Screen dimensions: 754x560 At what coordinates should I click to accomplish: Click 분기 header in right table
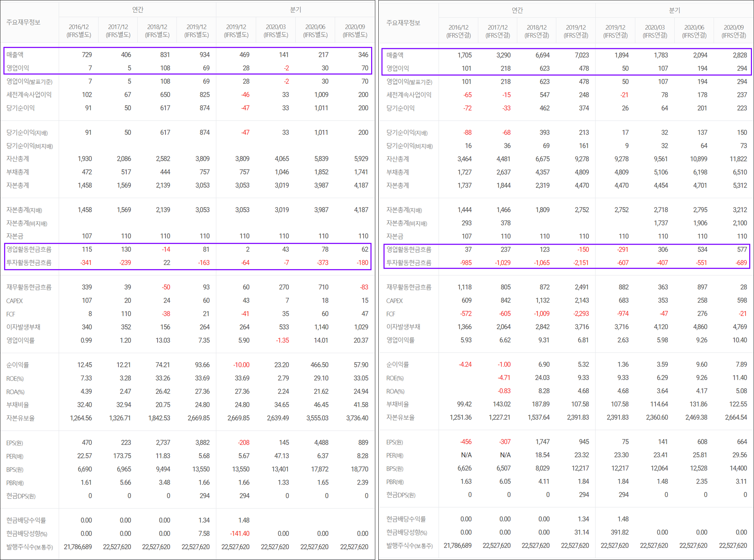[x=674, y=10]
